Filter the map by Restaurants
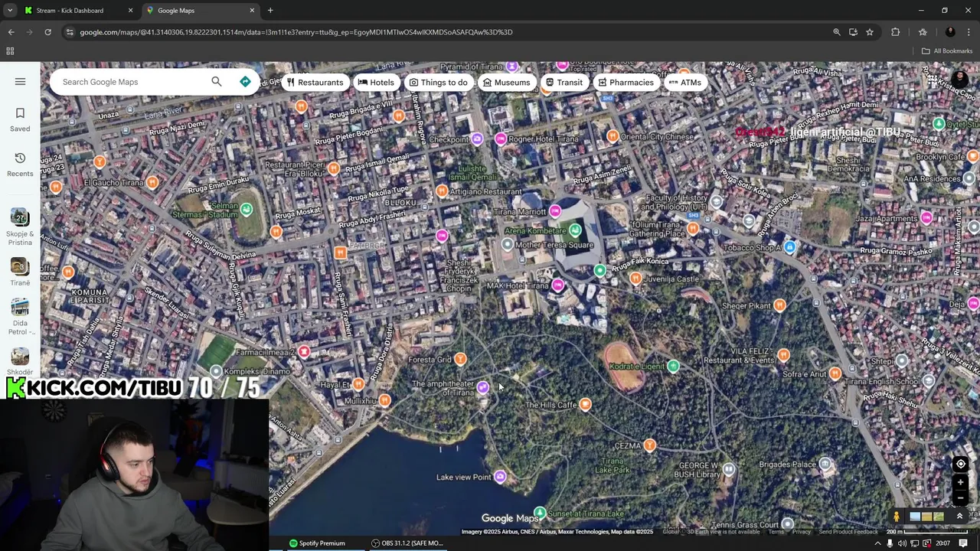The image size is (980, 551). 315,82
